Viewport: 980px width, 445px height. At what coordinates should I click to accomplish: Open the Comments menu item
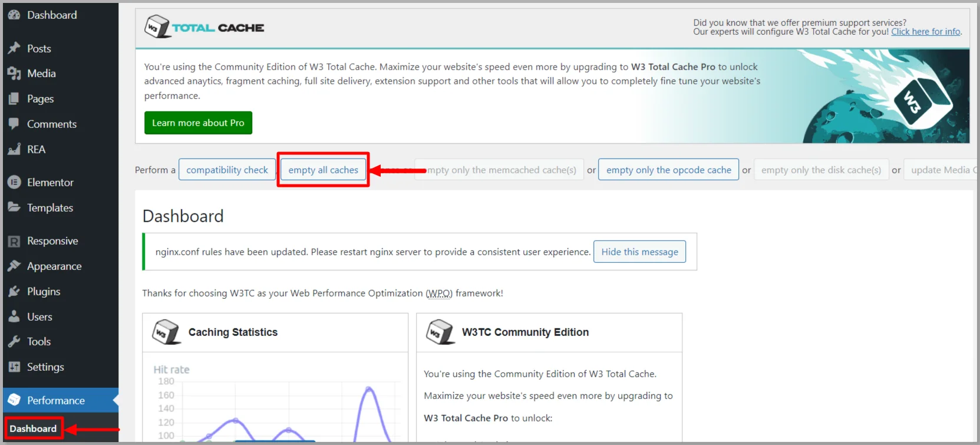(x=60, y=124)
